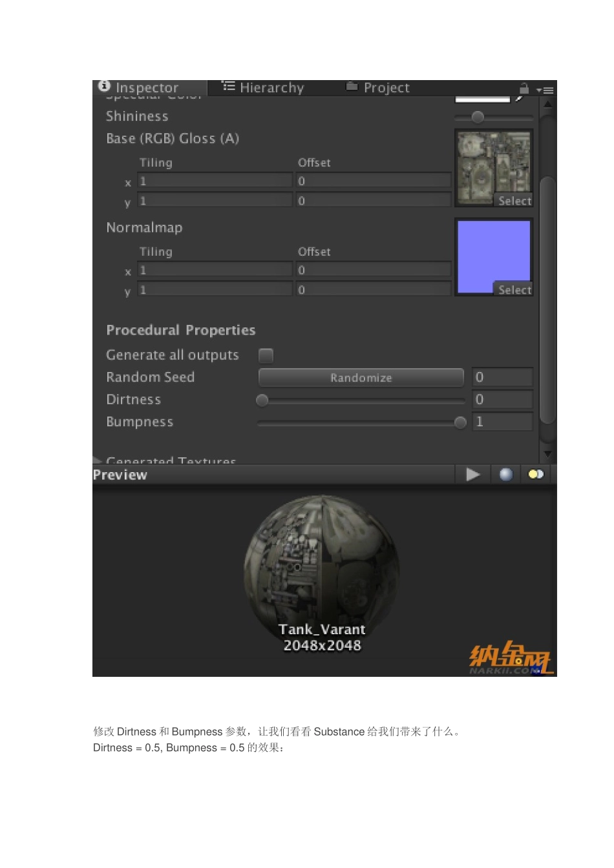
Task: Switch to the Inspector tab
Action: tap(150, 87)
